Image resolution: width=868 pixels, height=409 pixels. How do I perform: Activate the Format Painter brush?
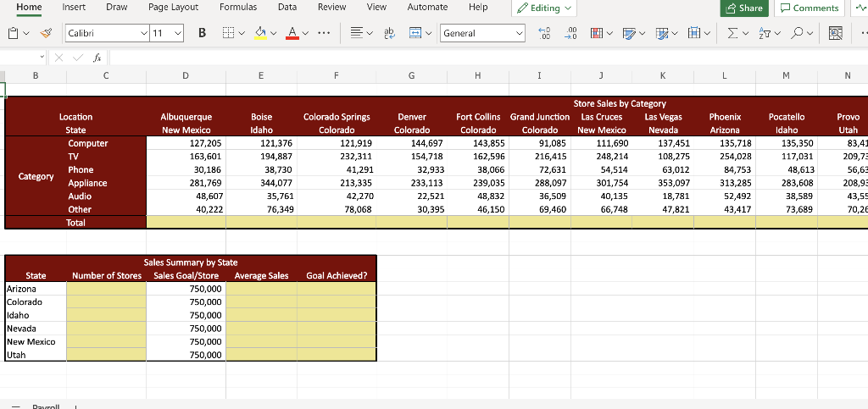(47, 33)
